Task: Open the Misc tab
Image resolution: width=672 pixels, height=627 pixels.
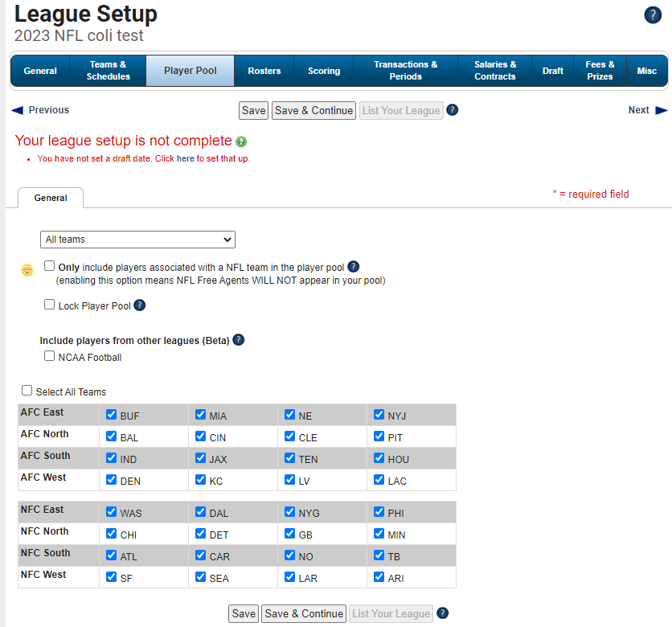Action: [x=647, y=71]
